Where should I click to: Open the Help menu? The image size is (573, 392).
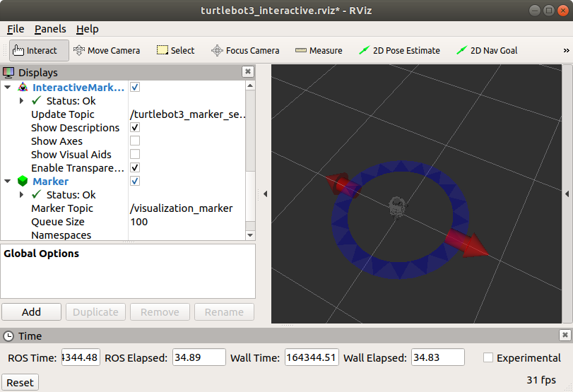click(x=88, y=29)
